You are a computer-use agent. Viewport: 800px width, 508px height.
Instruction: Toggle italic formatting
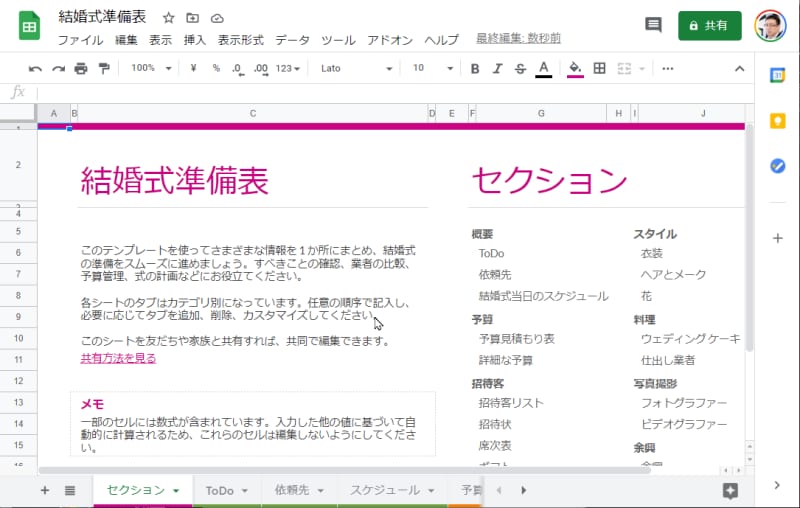tap(497, 68)
